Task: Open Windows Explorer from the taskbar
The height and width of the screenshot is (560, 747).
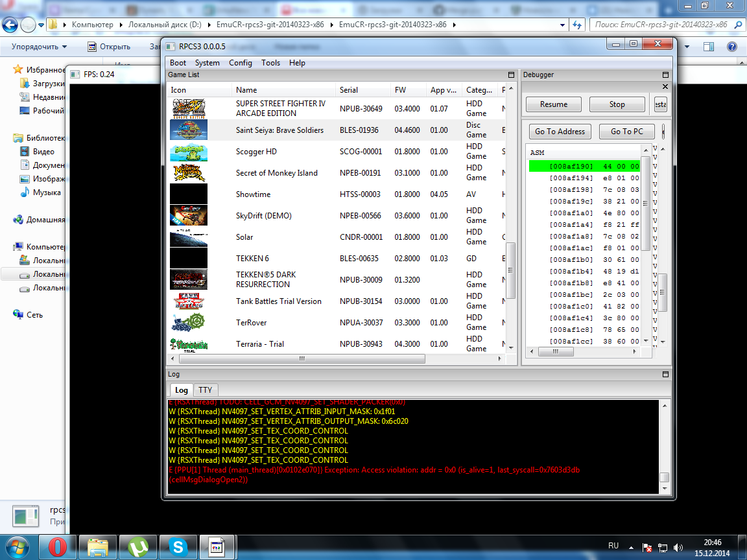Action: (98, 547)
